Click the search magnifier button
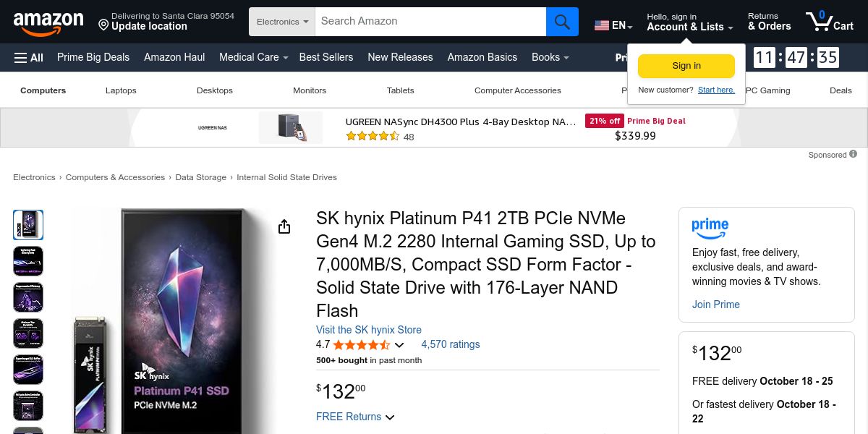This screenshot has width=868, height=434. pyautogui.click(x=562, y=22)
